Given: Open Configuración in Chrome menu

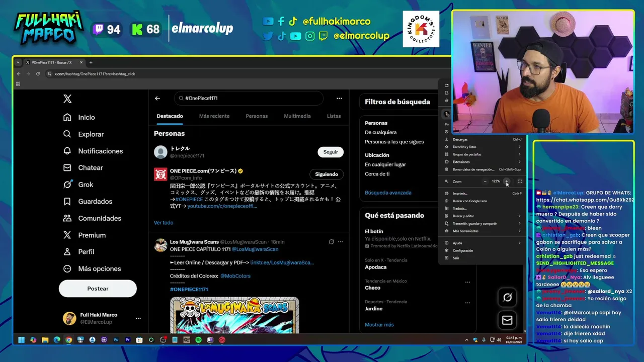Looking at the screenshot, I should pyautogui.click(x=483, y=250).
